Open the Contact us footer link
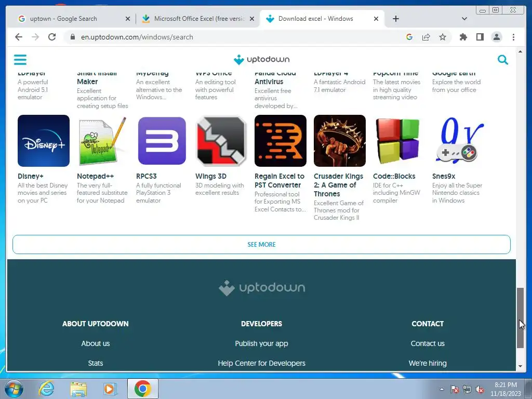532x399 pixels. pyautogui.click(x=428, y=343)
